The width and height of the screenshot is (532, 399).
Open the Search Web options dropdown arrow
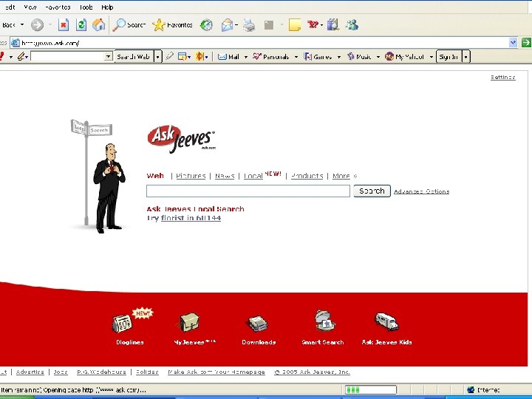[x=158, y=57]
